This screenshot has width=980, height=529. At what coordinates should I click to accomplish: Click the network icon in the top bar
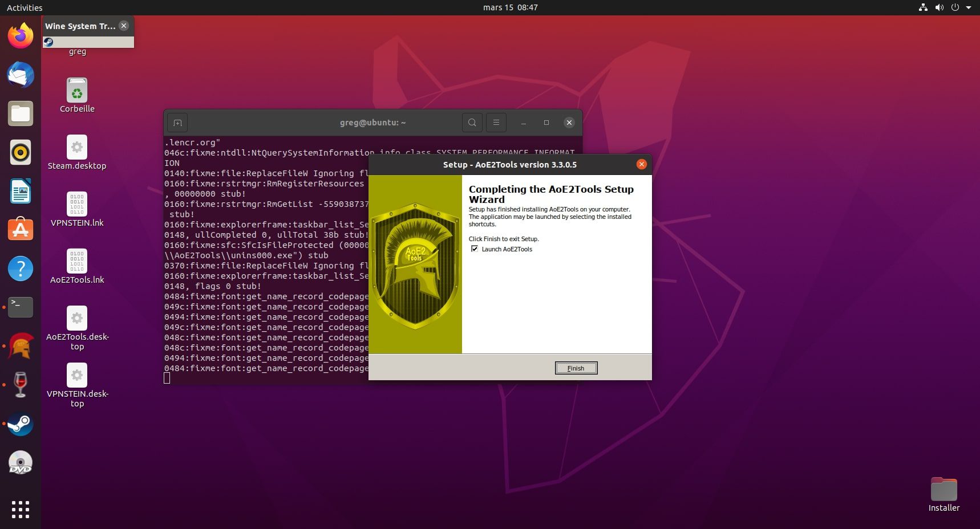coord(923,7)
